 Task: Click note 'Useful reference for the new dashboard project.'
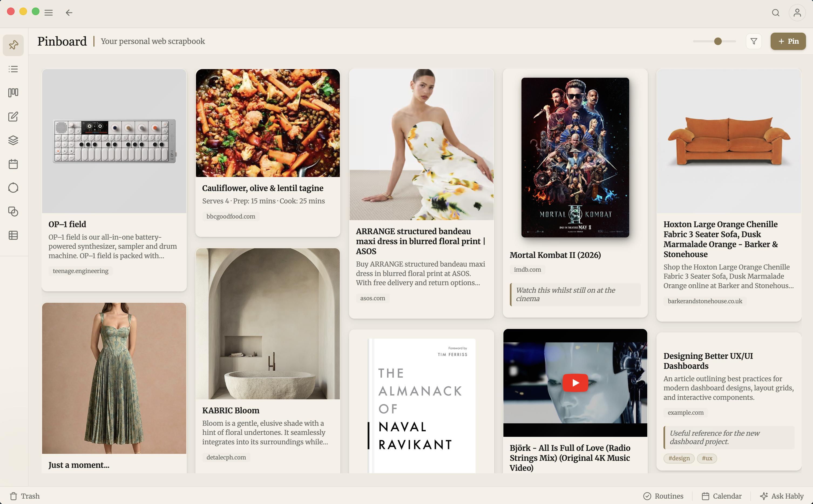pyautogui.click(x=729, y=437)
